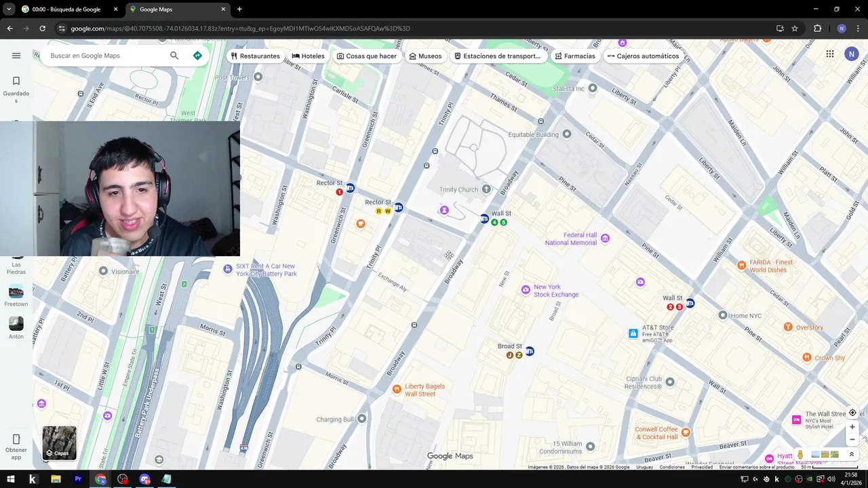Filter map by Restaurantes
This screenshot has width=868, height=488.
coord(256,56)
